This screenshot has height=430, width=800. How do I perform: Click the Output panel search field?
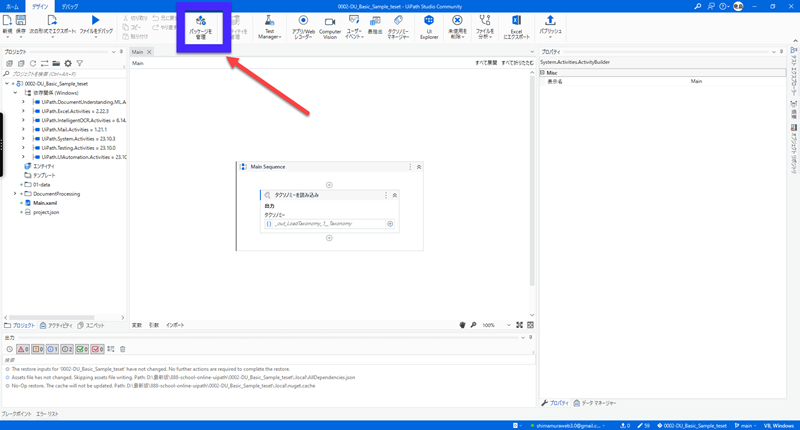coord(269,360)
